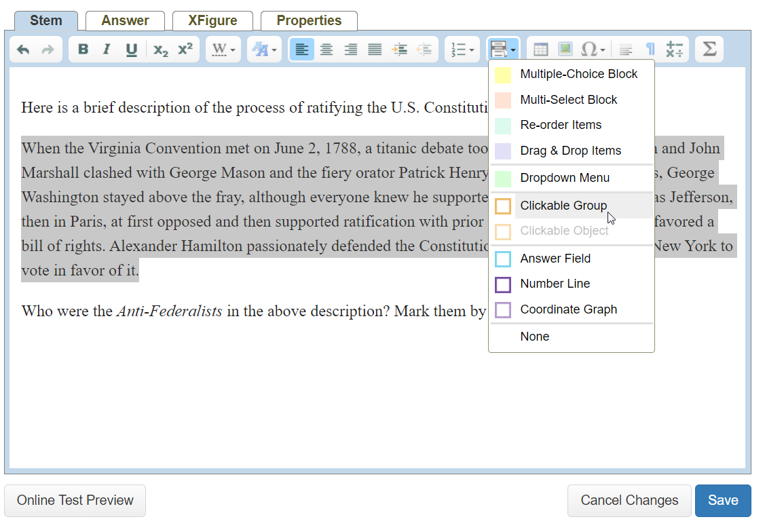Choose Multi-Select Block from the menu
Viewport: 765px width, 532px height.
(x=572, y=100)
